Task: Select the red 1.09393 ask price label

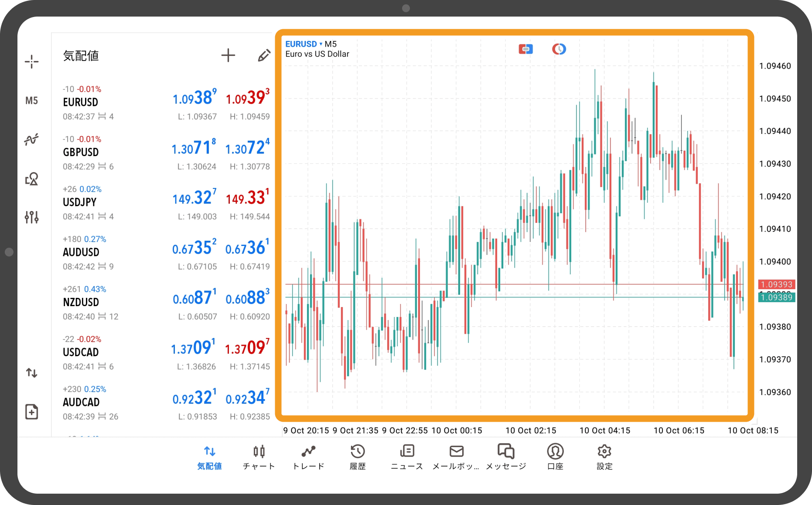Action: click(777, 284)
